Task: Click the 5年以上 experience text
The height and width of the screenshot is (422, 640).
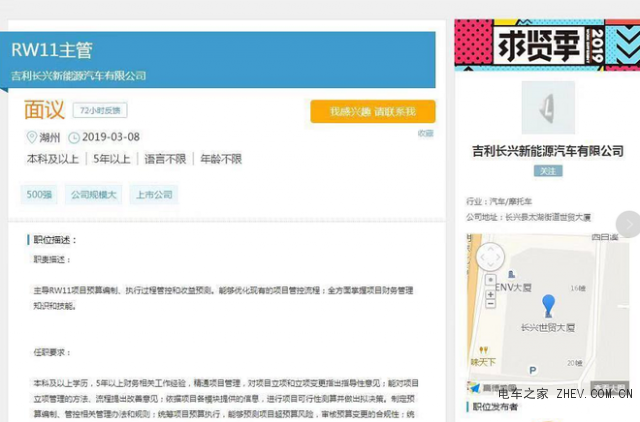Action: [x=111, y=159]
